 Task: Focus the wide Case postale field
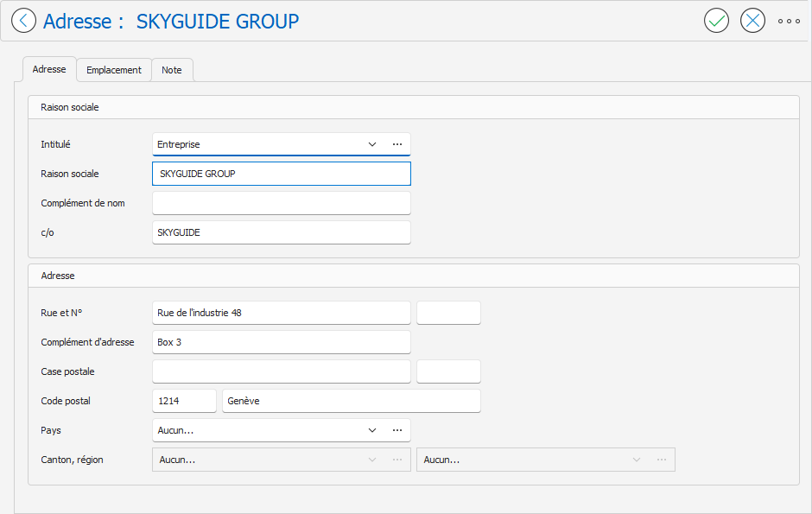pyautogui.click(x=282, y=371)
